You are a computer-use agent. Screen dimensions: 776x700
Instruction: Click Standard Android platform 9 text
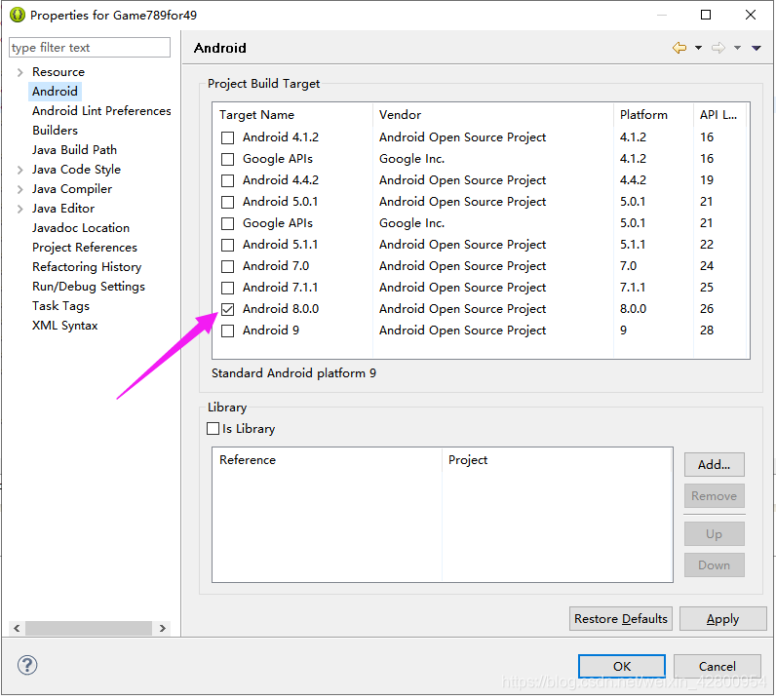pos(293,373)
